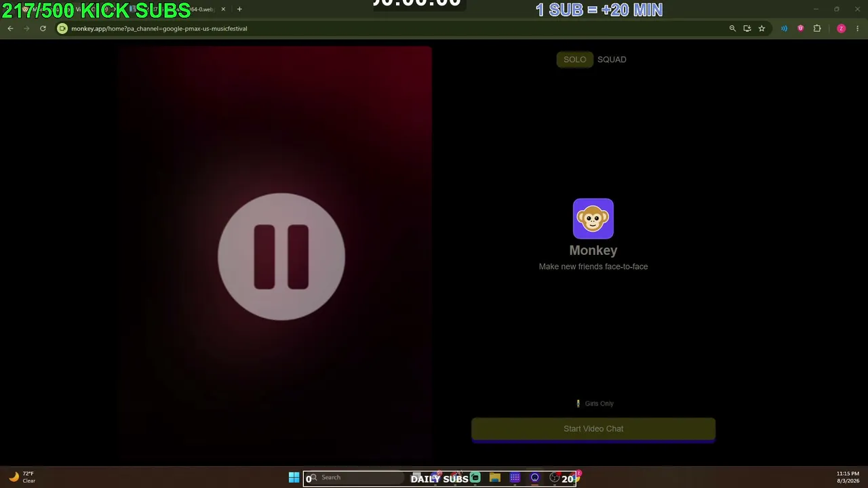Open the site info icon beside the URL
Image resolution: width=868 pixels, height=488 pixels.
tap(62, 28)
